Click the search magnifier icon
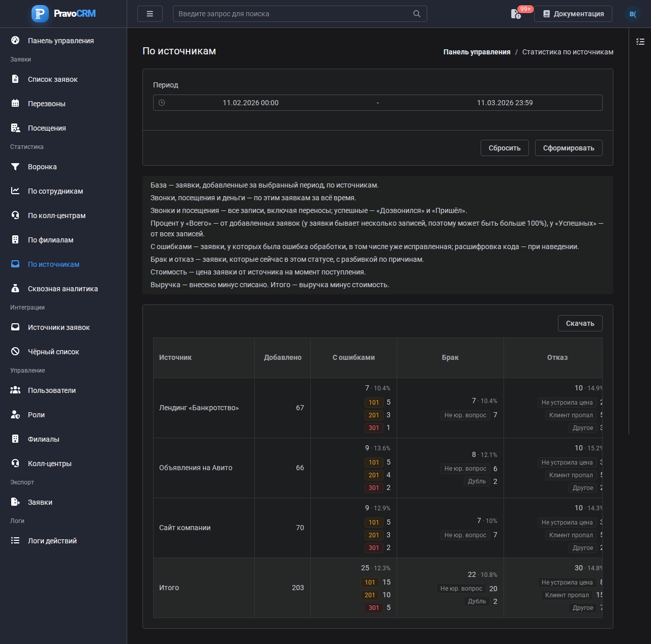 click(x=417, y=14)
